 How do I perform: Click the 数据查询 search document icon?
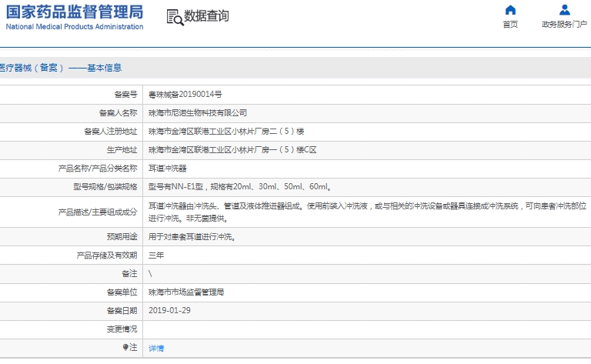175,18
